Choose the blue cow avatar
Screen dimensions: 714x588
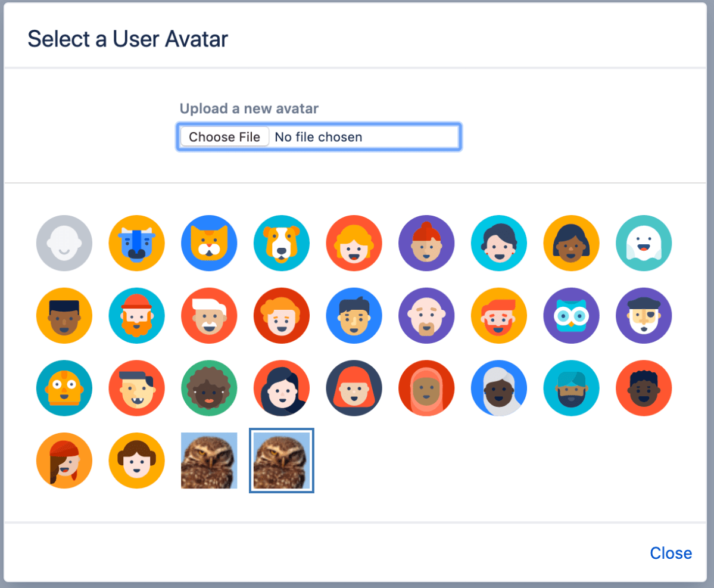[x=136, y=243]
